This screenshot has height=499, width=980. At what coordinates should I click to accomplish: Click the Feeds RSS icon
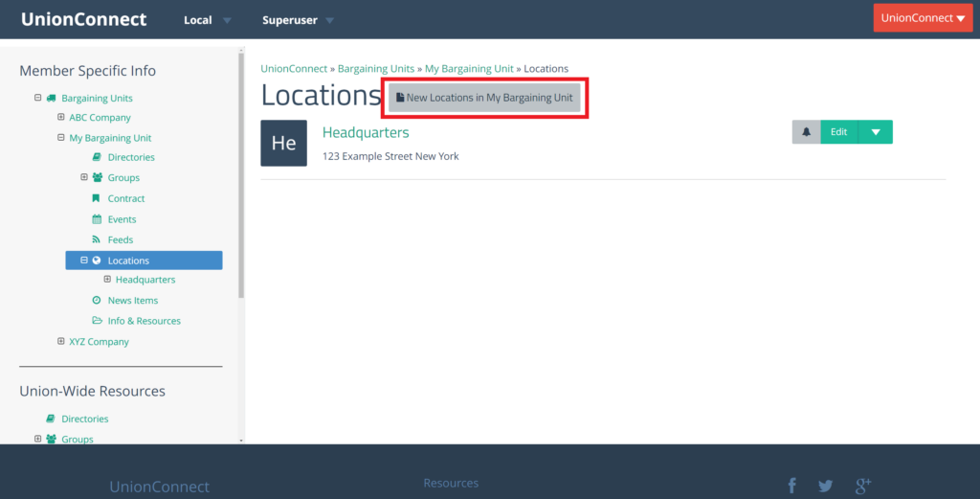(x=97, y=239)
